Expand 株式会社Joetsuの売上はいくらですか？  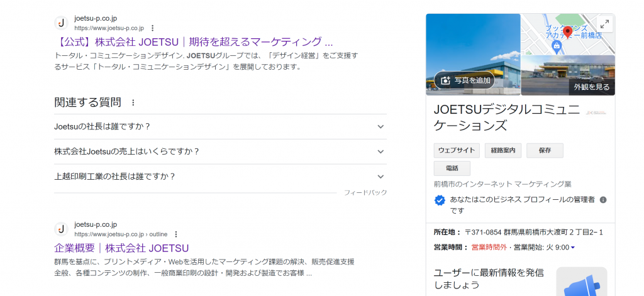pos(220,151)
